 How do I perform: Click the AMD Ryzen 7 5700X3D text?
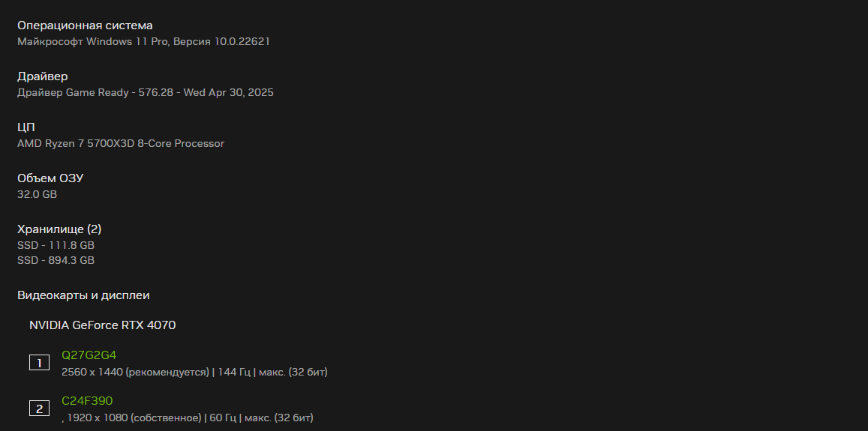click(121, 143)
